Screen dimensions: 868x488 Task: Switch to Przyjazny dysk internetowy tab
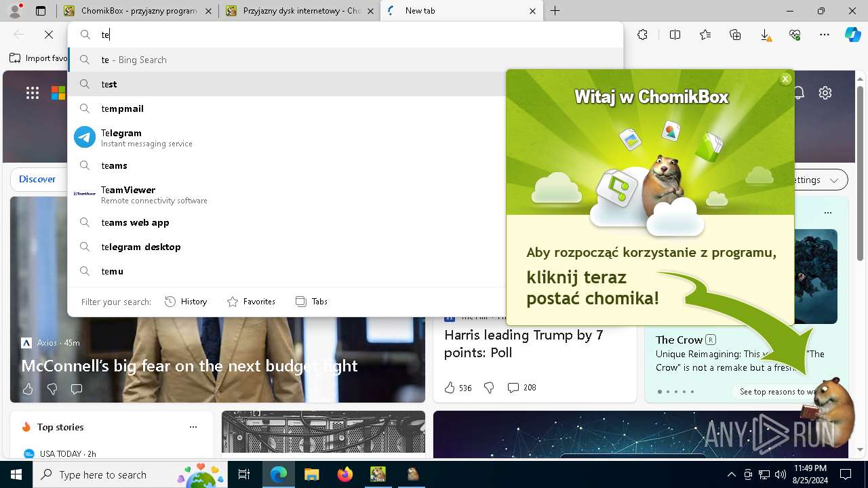[300, 11]
